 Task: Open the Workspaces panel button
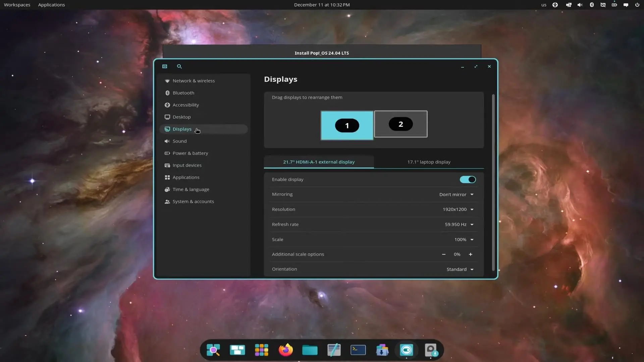(17, 5)
